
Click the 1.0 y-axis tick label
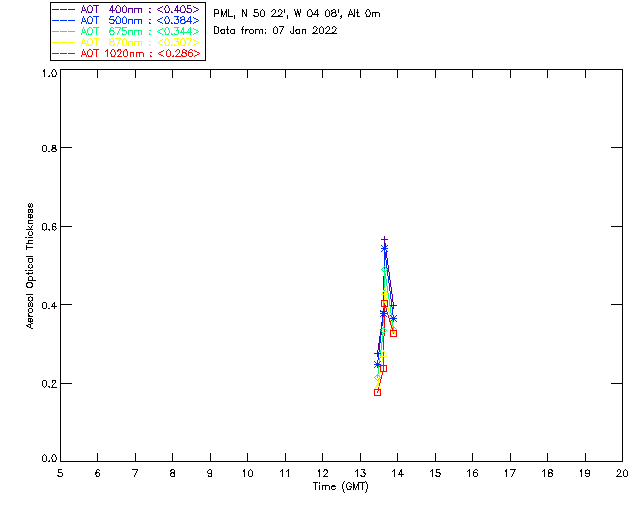tap(49, 73)
